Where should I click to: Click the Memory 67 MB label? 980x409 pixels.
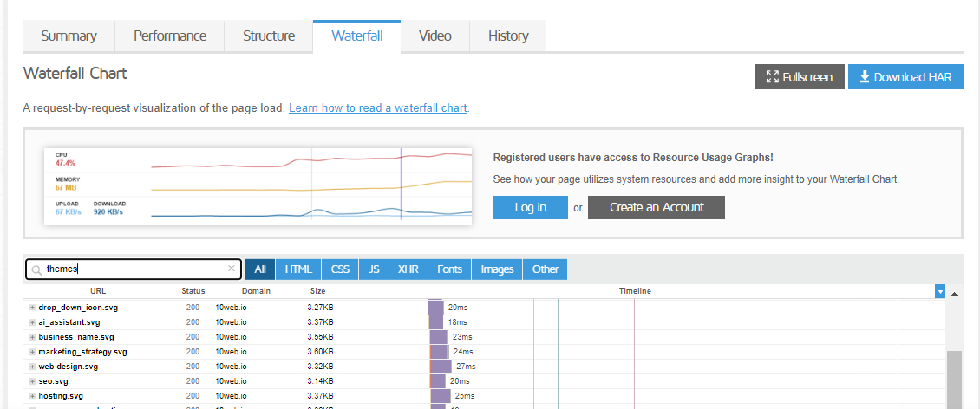pos(68,184)
